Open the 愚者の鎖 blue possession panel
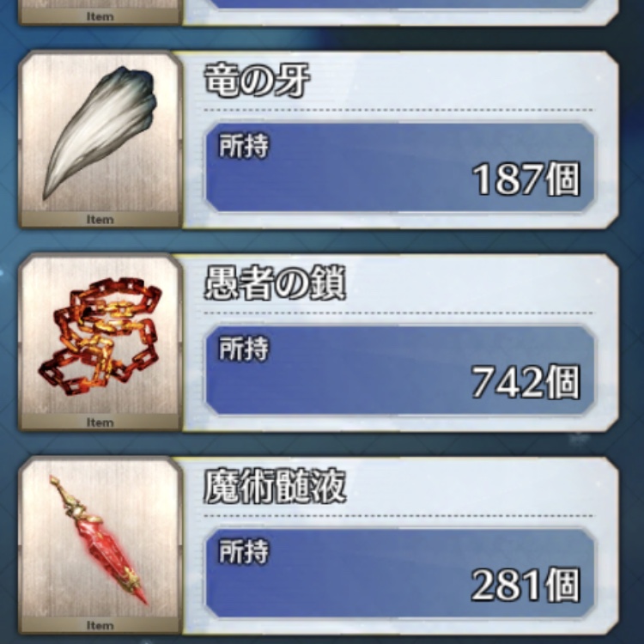Viewport: 644px width, 644px height. (x=400, y=370)
